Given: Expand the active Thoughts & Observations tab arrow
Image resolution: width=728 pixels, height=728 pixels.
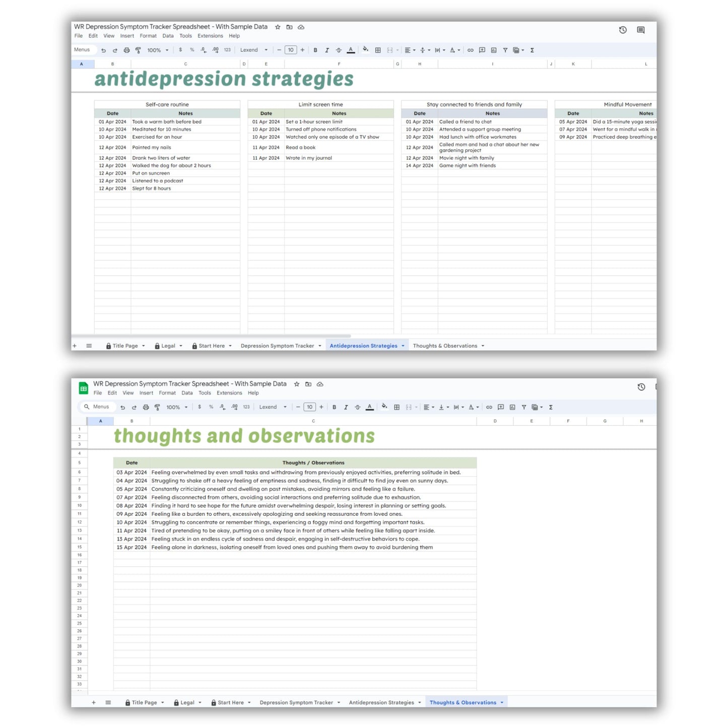Looking at the screenshot, I should point(502,703).
